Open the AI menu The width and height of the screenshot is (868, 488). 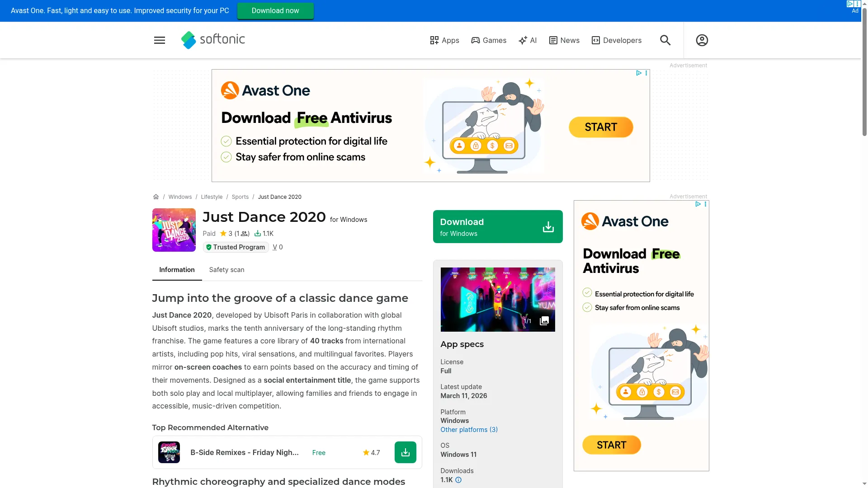click(x=528, y=40)
